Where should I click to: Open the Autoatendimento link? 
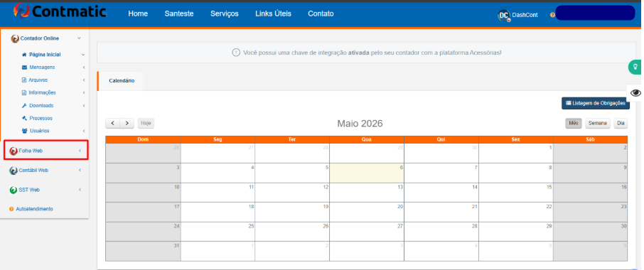[x=35, y=209]
